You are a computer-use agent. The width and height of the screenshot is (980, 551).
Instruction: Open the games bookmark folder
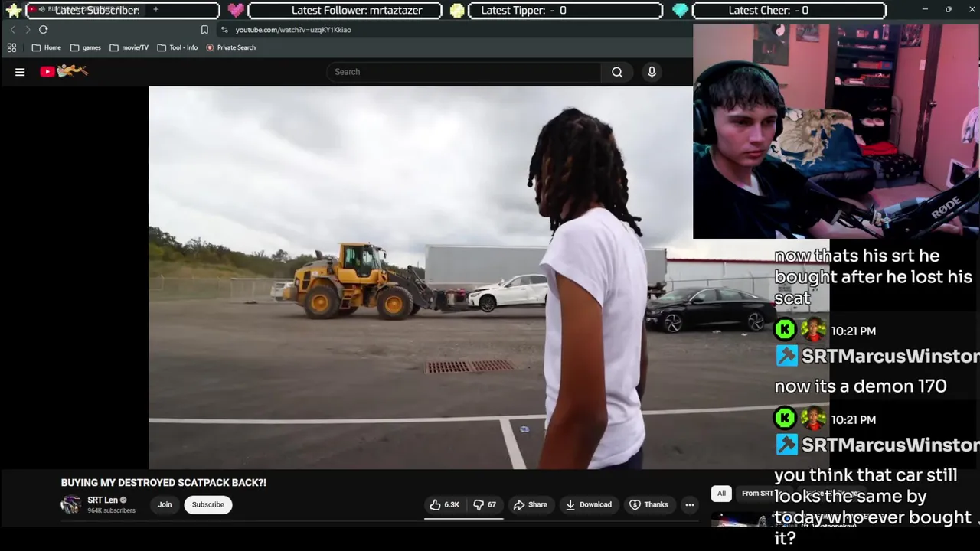point(86,47)
